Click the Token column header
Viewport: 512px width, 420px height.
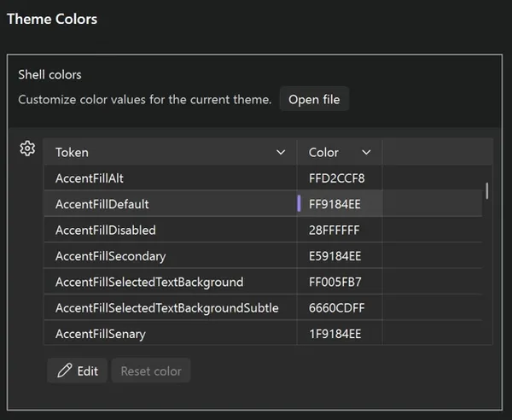(x=170, y=153)
